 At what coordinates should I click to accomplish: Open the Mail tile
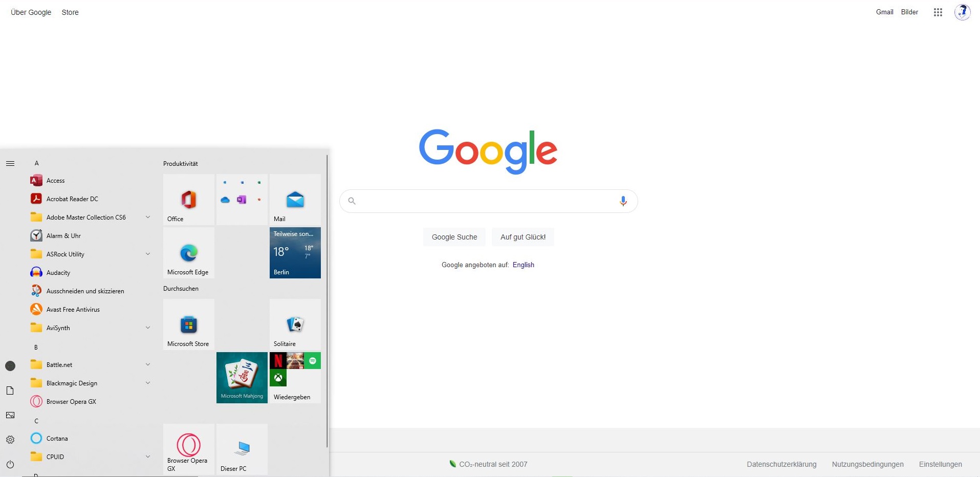click(295, 200)
